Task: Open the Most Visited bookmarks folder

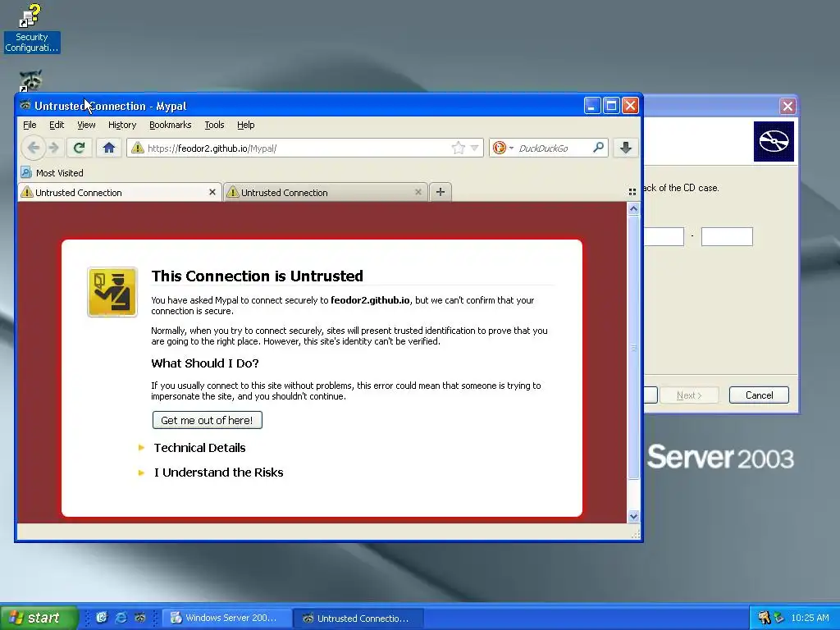Action: [x=52, y=172]
